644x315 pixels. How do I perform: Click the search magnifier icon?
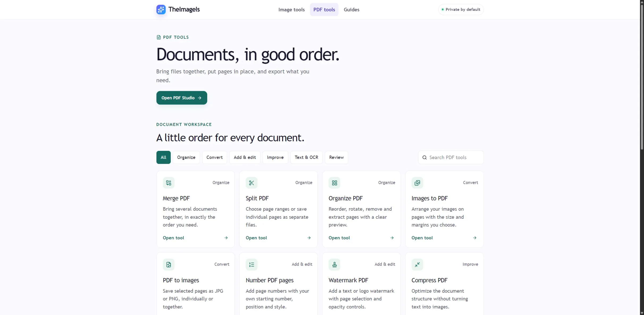click(x=425, y=157)
